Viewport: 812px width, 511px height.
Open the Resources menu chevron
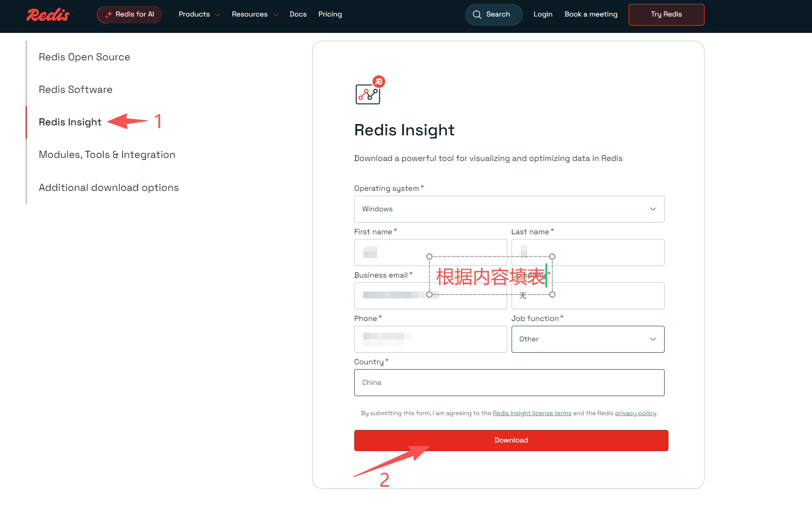(276, 15)
